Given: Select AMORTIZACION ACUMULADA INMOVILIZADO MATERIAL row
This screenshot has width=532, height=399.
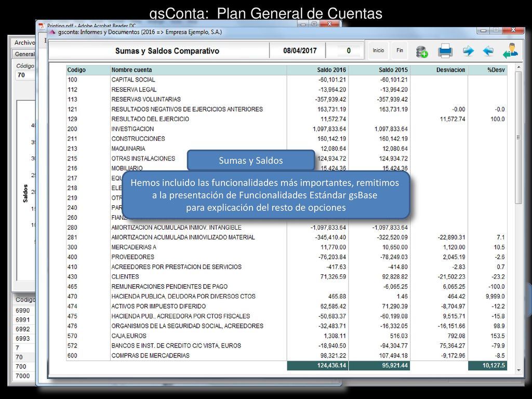Looking at the screenshot, I should coord(287,237).
